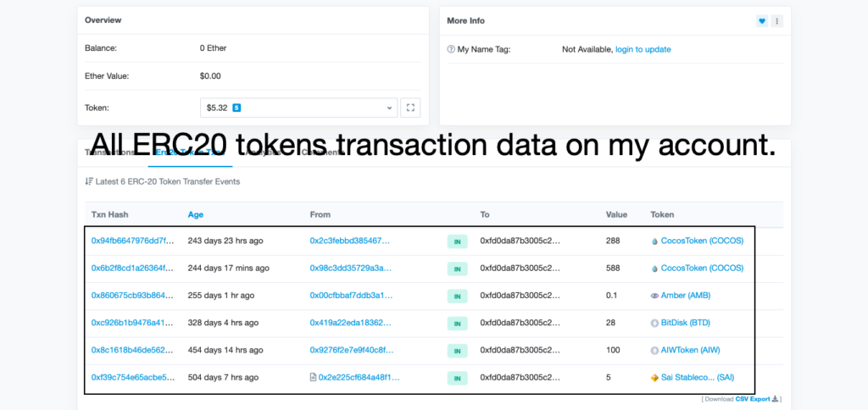The height and width of the screenshot is (410, 868).
Task: Click the contract file icon in the 504 days row
Action: (313, 377)
